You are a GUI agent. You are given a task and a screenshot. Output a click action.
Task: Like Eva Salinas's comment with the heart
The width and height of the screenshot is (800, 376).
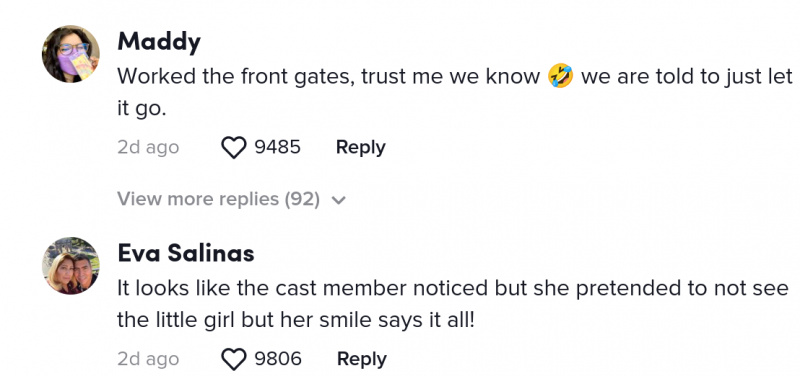(x=234, y=360)
